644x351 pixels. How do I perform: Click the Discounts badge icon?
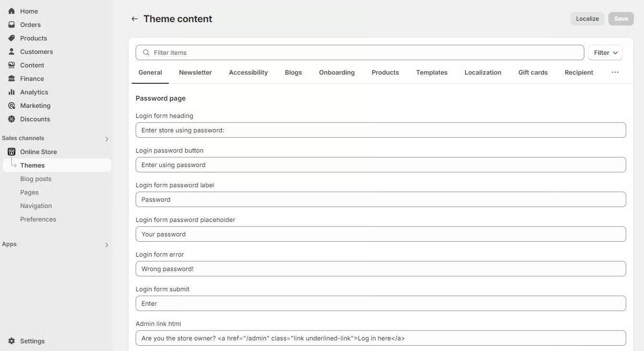click(x=12, y=119)
